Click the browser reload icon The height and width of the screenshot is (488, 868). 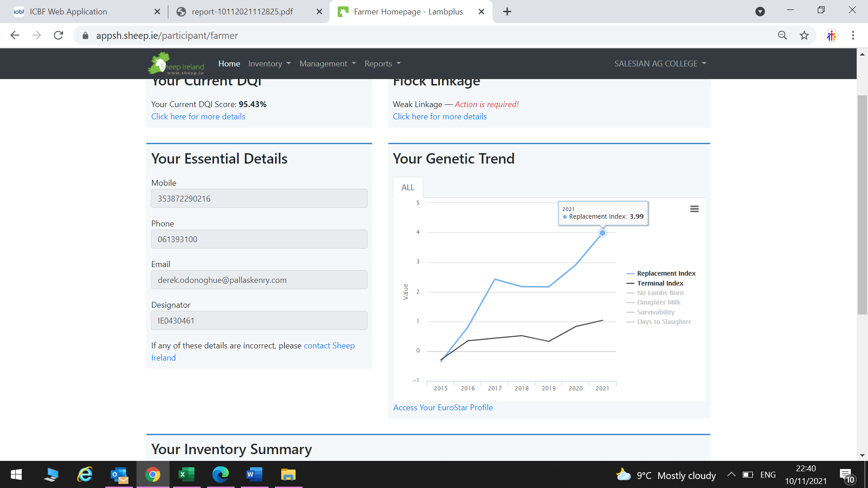(x=58, y=35)
